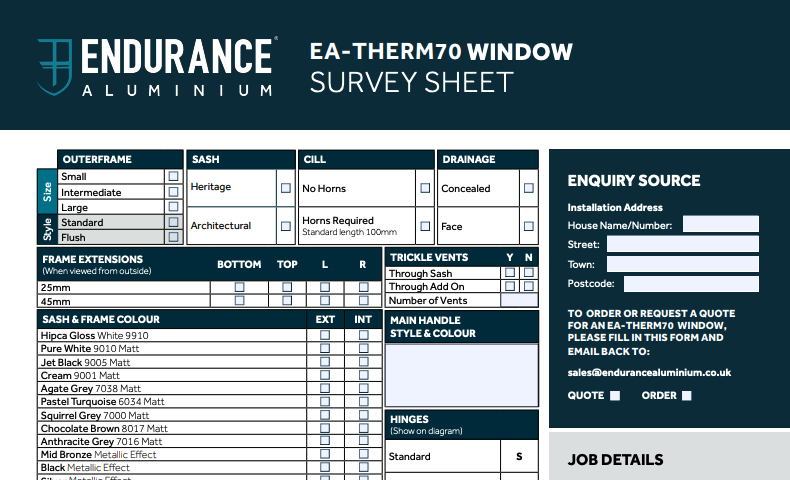Check 25mm frame extension Bottom box
Screen dimensions: 790x480
tap(239, 287)
